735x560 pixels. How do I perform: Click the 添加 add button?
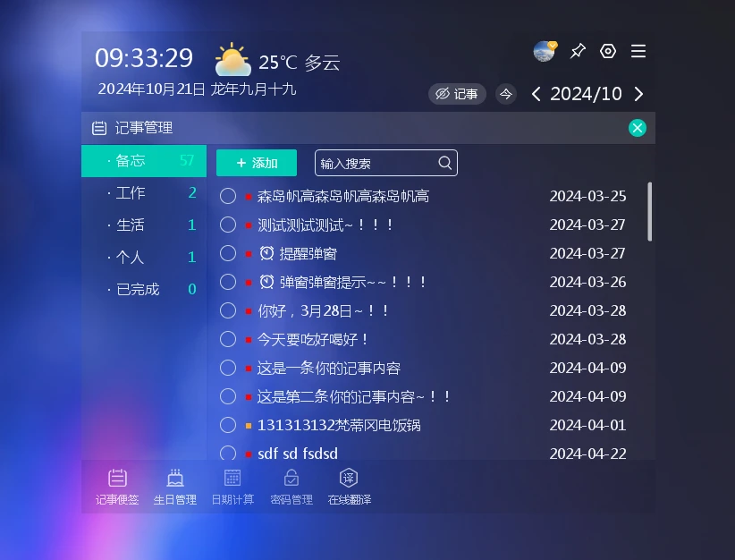(257, 163)
